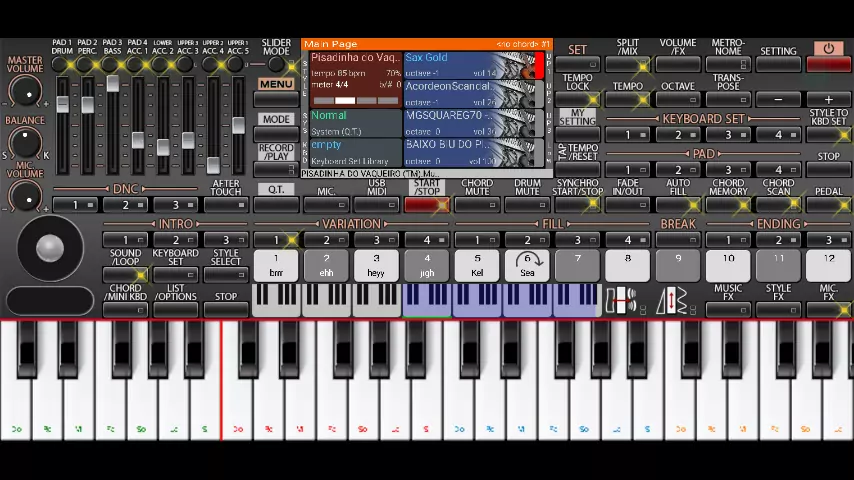Click the key height metronome-shaped icon
The height and width of the screenshot is (480, 854).
(671, 300)
